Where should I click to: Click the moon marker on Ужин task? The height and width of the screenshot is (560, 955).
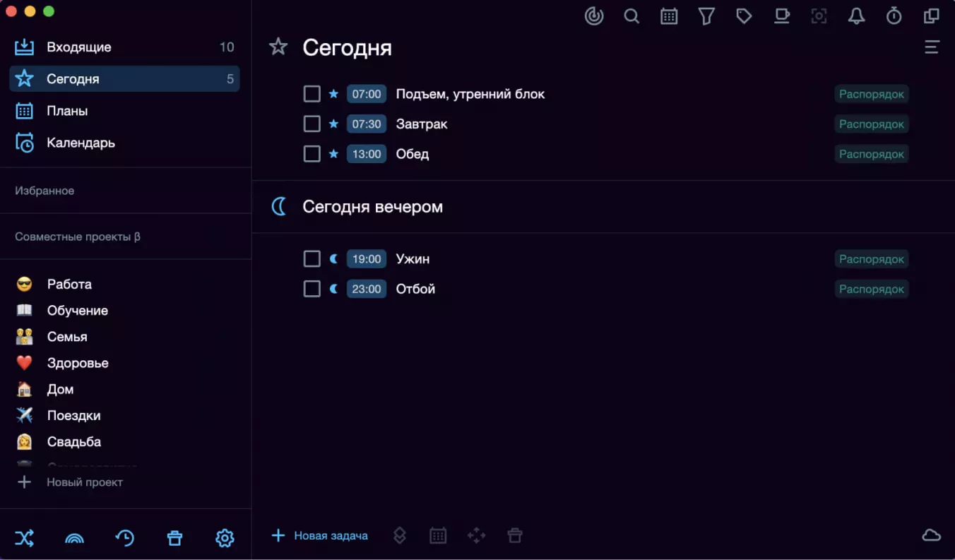pos(334,259)
